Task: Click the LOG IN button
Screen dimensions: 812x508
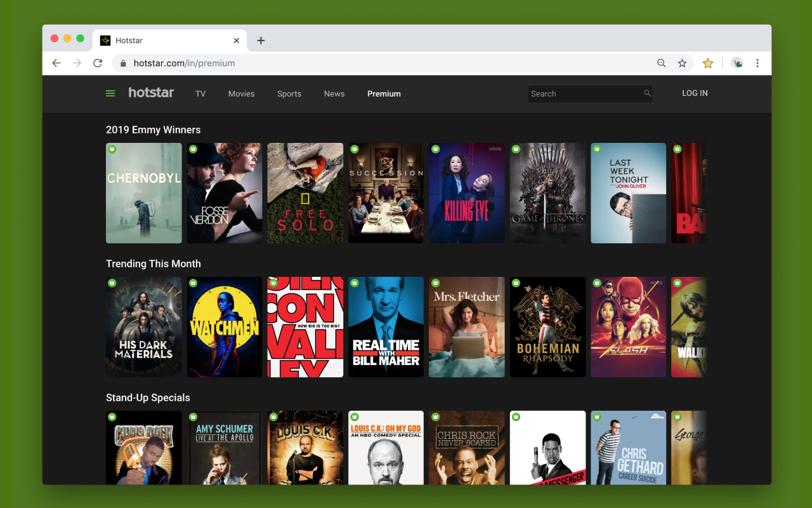Action: [x=695, y=93]
